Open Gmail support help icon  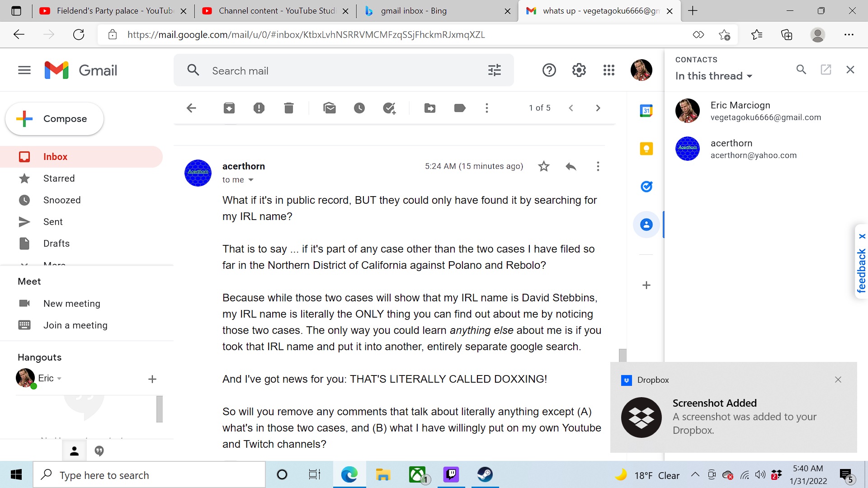[549, 70]
